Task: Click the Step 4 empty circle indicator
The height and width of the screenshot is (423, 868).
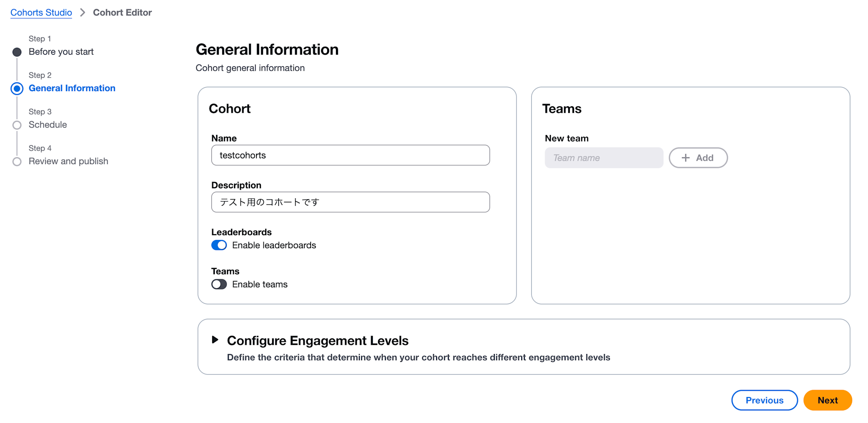Action: click(x=17, y=162)
